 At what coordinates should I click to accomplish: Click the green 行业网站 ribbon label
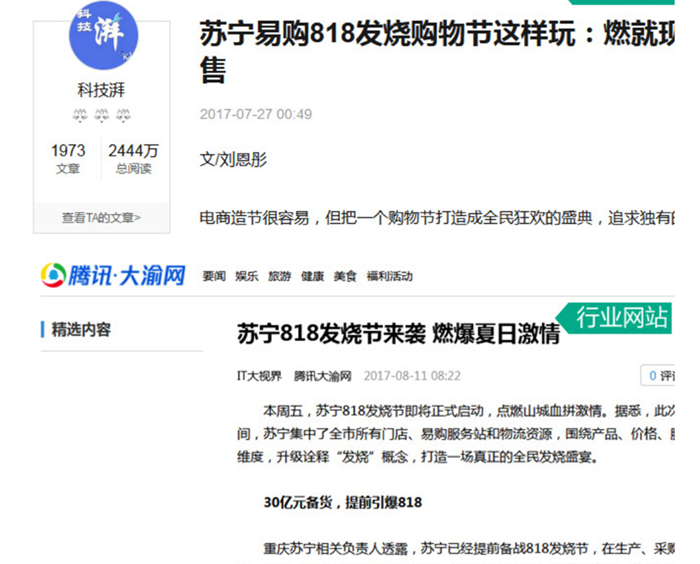(622, 316)
